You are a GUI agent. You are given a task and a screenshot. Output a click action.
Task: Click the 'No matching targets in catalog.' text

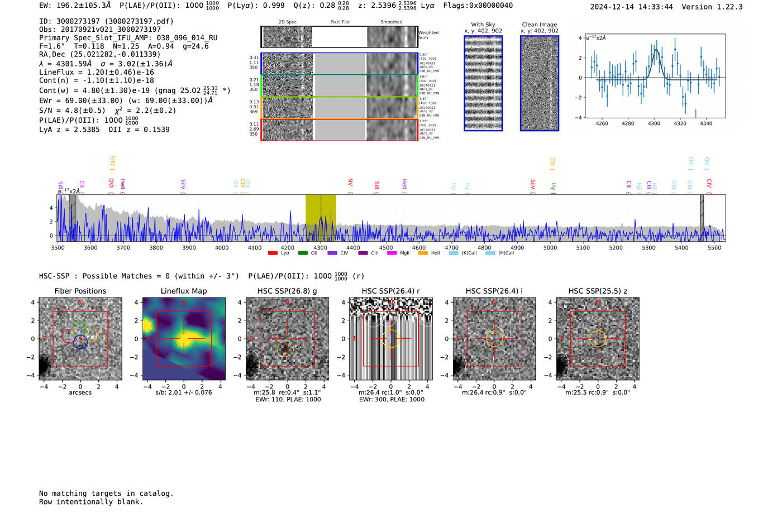(x=106, y=493)
